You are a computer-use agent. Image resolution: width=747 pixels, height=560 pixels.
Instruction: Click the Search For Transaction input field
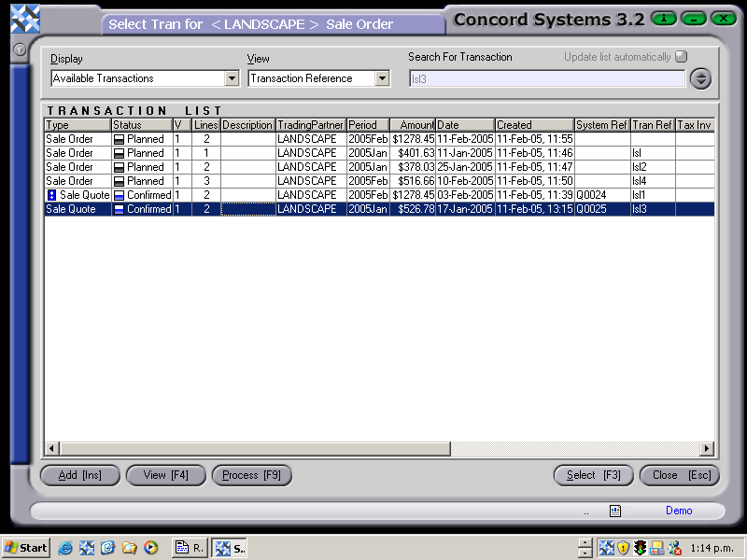pyautogui.click(x=546, y=78)
